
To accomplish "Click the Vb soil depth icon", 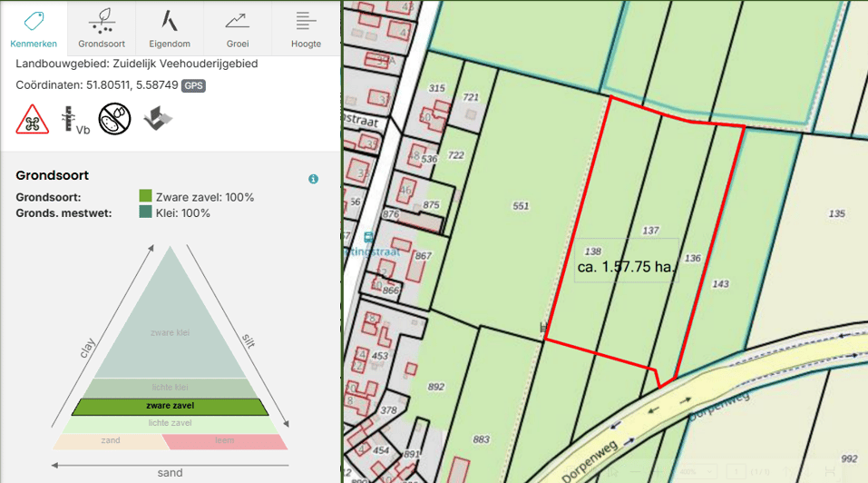I will pos(74,120).
